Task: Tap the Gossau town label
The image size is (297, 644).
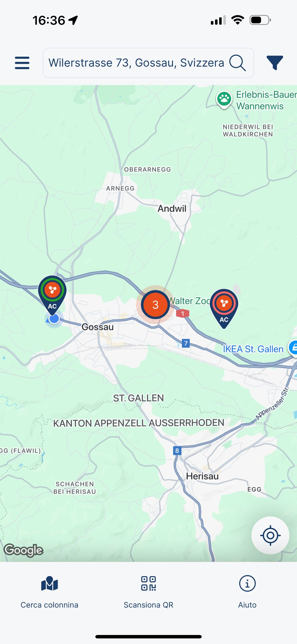Action: point(98,327)
